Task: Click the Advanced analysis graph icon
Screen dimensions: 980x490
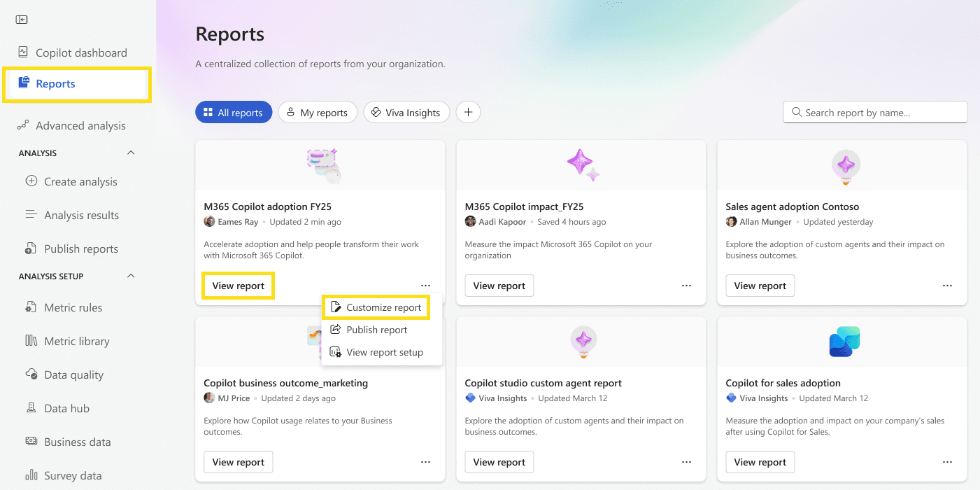Action: (x=23, y=125)
